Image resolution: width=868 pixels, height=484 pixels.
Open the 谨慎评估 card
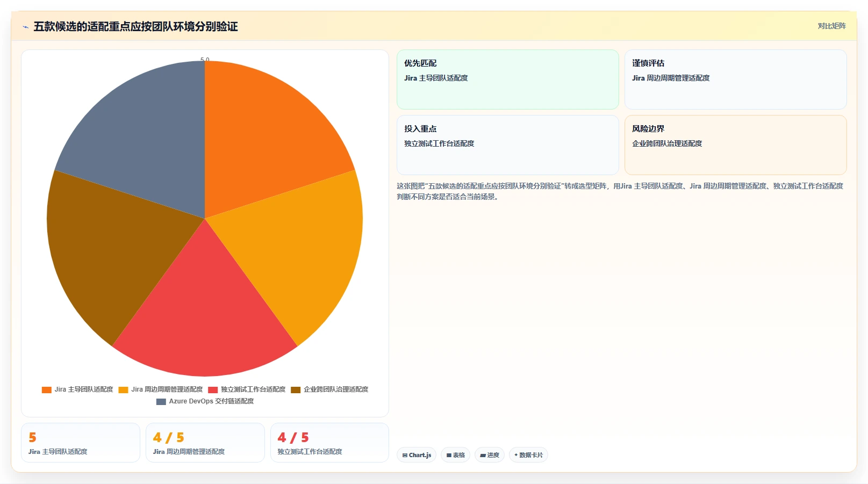[x=736, y=80]
